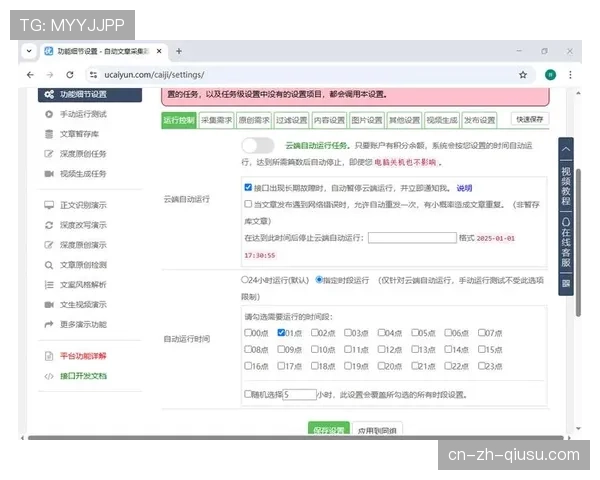600x480 pixels.
Task: Open 在线客服 on floating panel
Action: 566,242
